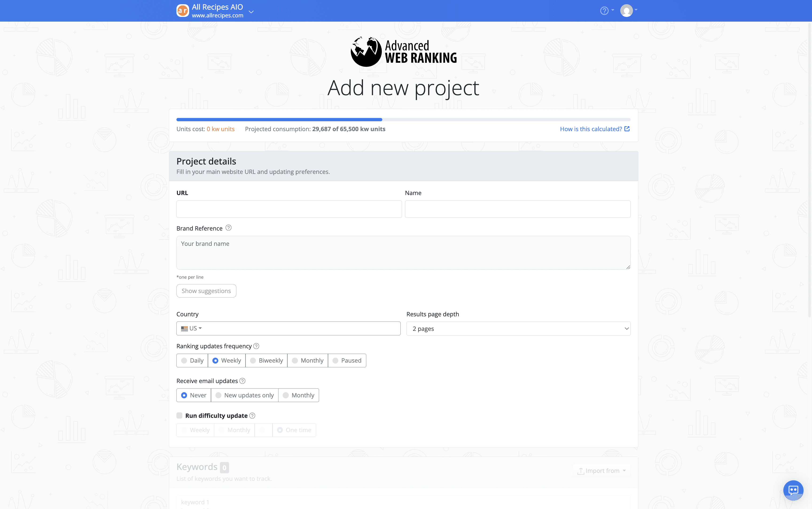Click the 29,687 of 65,500 kw units text
The width and height of the screenshot is (812, 509).
pyautogui.click(x=349, y=129)
